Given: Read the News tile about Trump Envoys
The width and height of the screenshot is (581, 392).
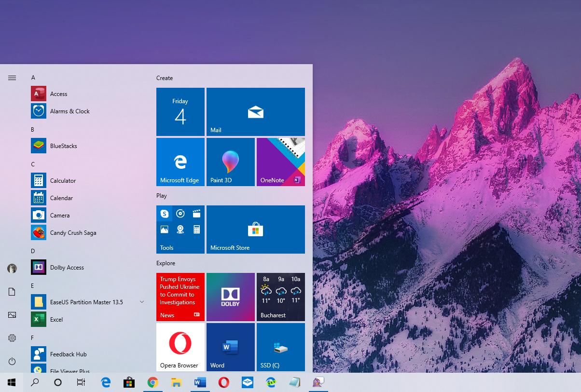Looking at the screenshot, I should pyautogui.click(x=180, y=297).
